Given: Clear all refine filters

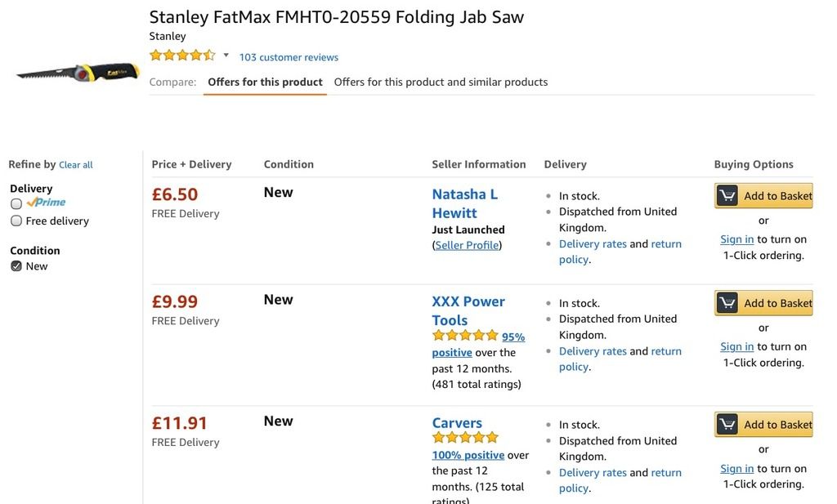Looking at the screenshot, I should click(76, 165).
